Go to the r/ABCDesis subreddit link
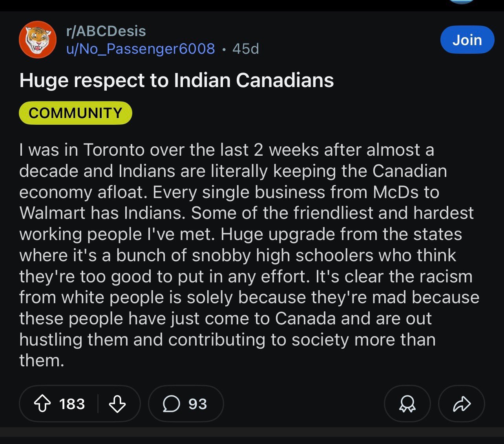The image size is (504, 444). (106, 31)
